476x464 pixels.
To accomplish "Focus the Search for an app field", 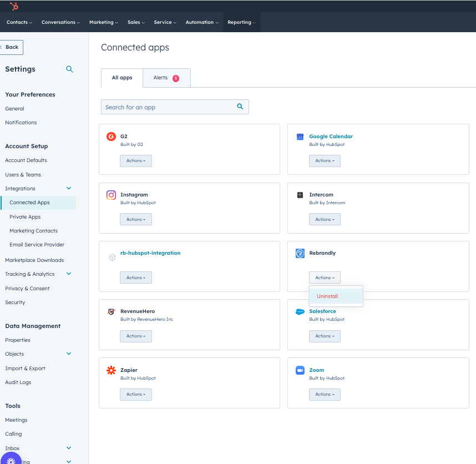I will pos(175,107).
